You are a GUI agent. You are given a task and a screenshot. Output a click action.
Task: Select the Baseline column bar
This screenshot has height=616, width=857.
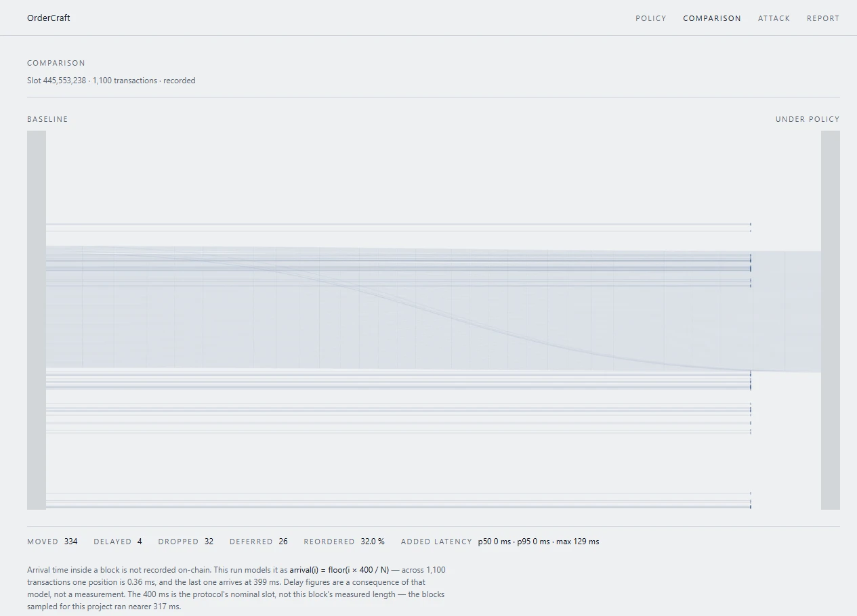pyautogui.click(x=37, y=320)
